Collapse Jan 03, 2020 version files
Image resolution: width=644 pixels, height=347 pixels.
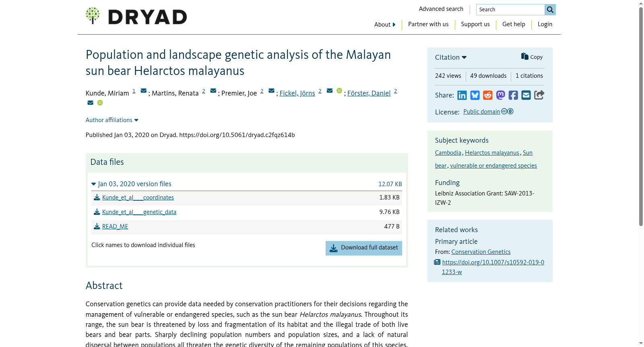[x=132, y=184]
